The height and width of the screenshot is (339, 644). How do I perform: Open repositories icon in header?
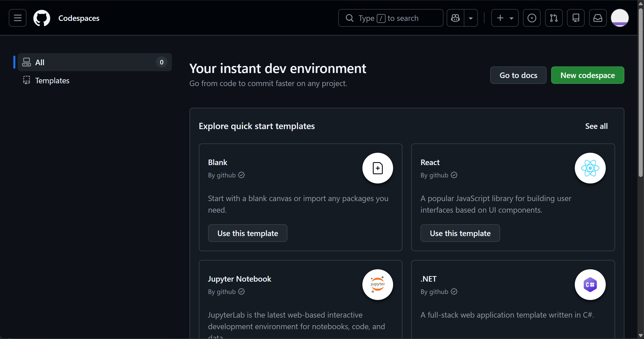576,18
